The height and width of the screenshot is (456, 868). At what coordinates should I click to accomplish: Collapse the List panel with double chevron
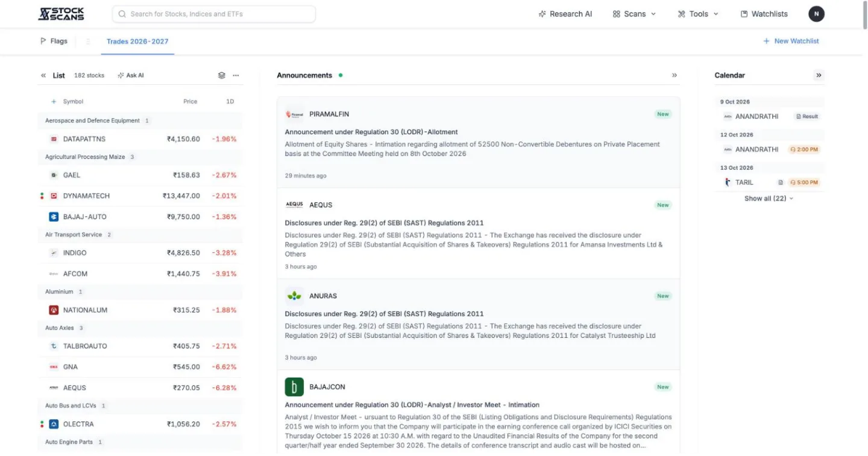pyautogui.click(x=43, y=75)
